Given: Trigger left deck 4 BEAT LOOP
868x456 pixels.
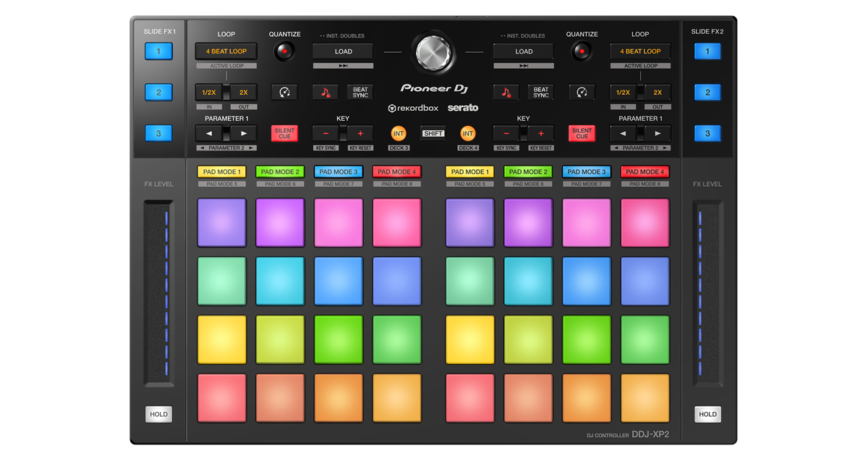Looking at the screenshot, I should pos(226,51).
